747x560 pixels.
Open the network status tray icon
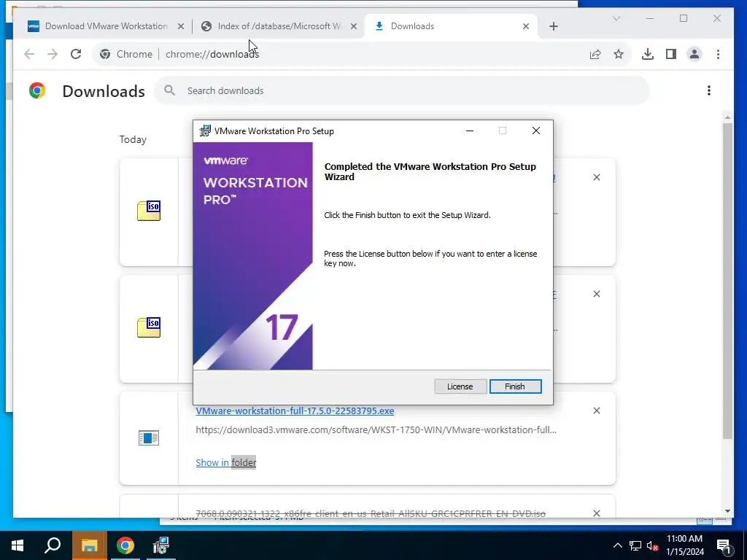click(x=635, y=545)
